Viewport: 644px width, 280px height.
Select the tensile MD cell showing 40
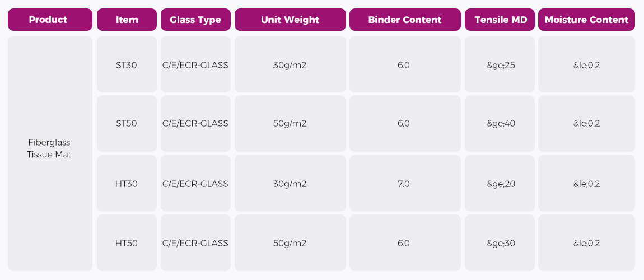coord(500,124)
